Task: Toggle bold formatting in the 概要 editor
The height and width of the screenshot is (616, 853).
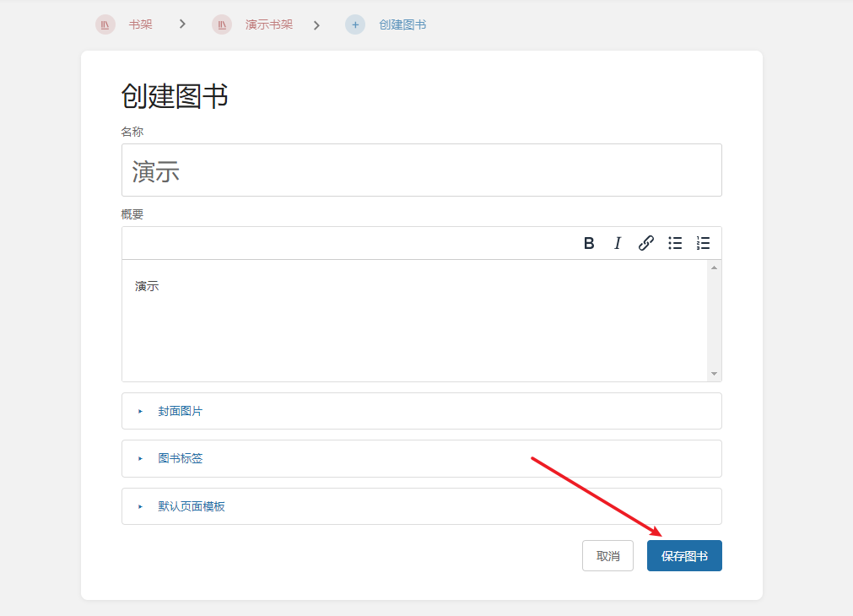Action: (589, 243)
